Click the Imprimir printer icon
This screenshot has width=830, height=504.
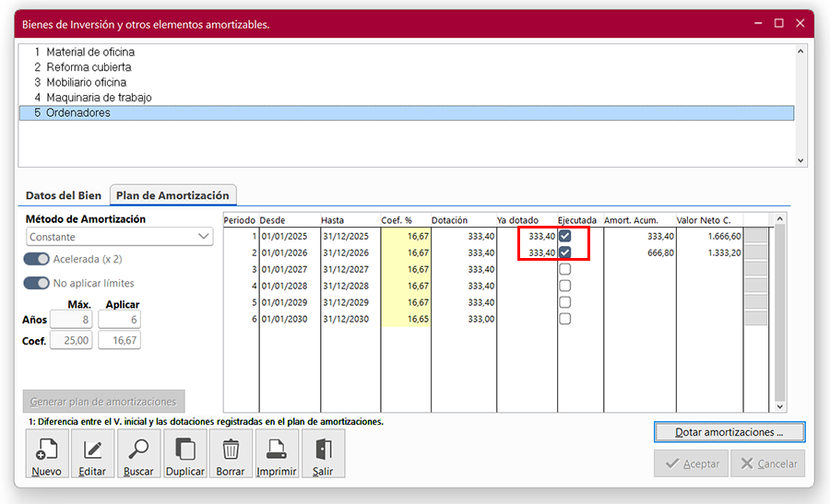[277, 453]
